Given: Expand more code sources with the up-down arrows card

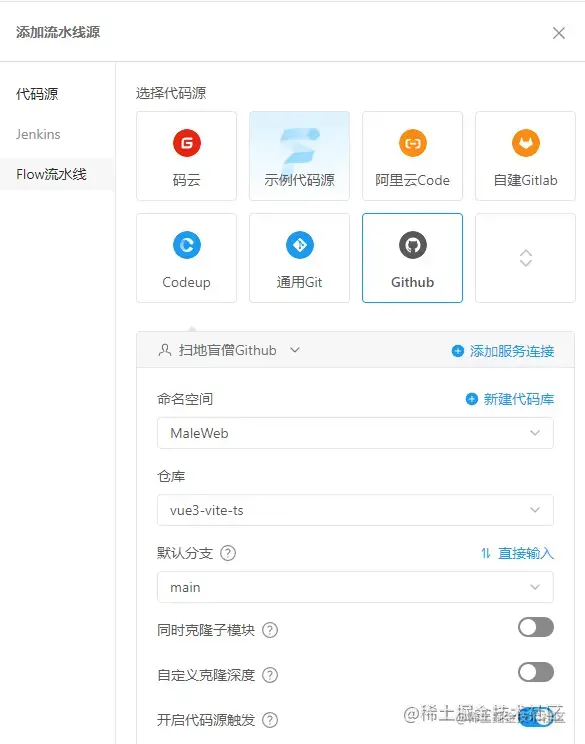Looking at the screenshot, I should (x=525, y=258).
